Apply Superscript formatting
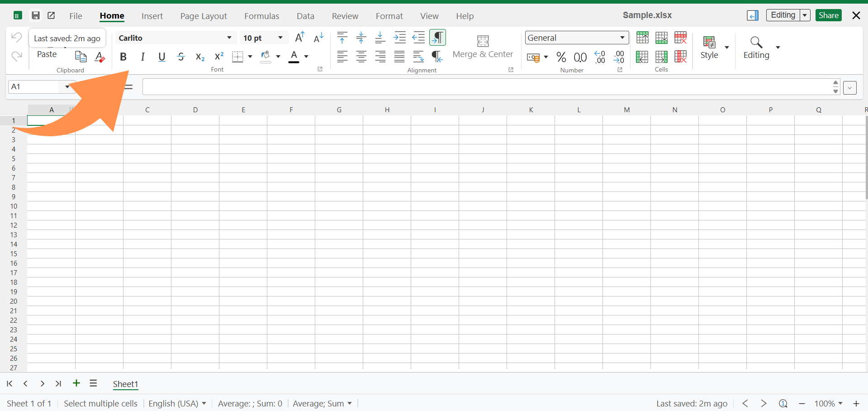868x411 pixels. 219,55
